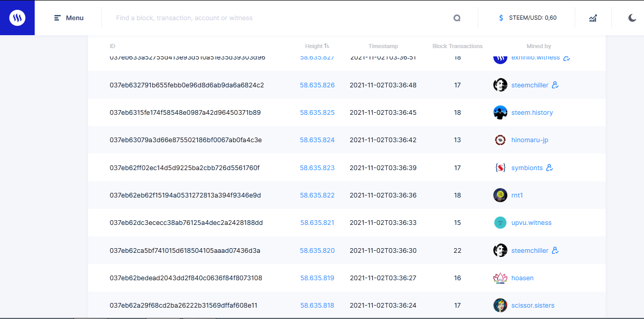Open steem.history witness profile link

(x=532, y=113)
